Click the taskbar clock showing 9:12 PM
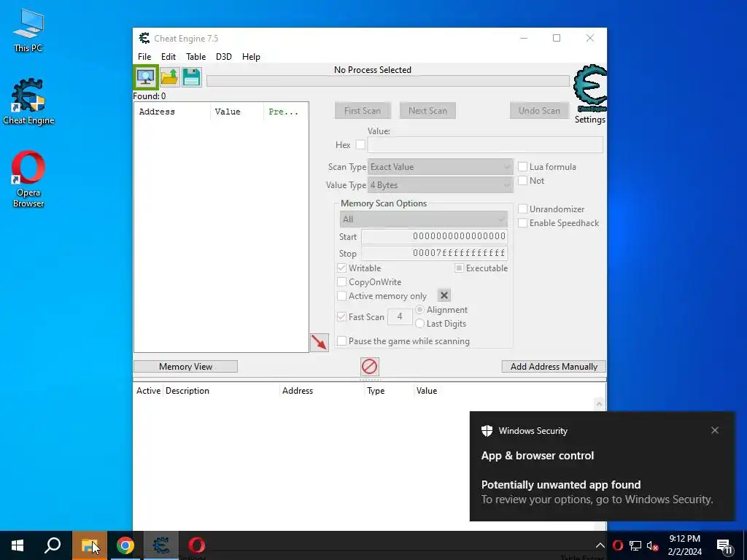The width and height of the screenshot is (747, 560). pos(684,545)
